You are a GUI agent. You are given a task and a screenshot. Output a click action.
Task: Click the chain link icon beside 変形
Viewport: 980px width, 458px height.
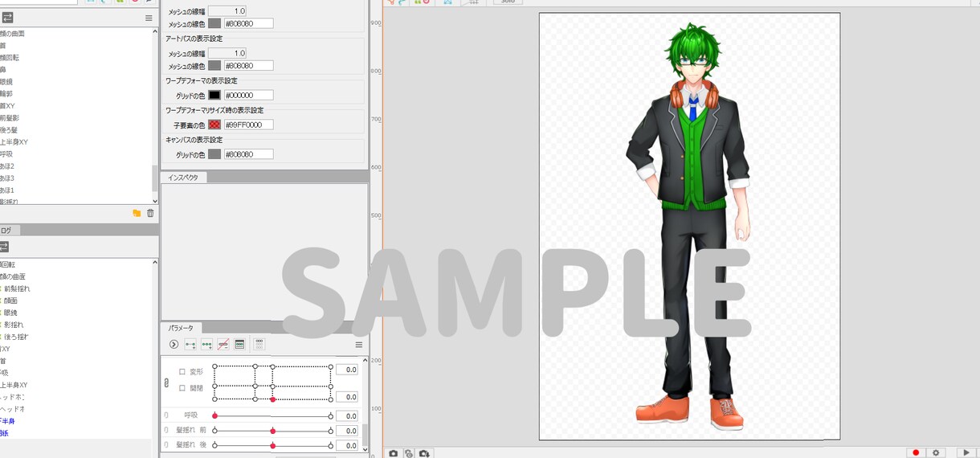pyautogui.click(x=166, y=384)
